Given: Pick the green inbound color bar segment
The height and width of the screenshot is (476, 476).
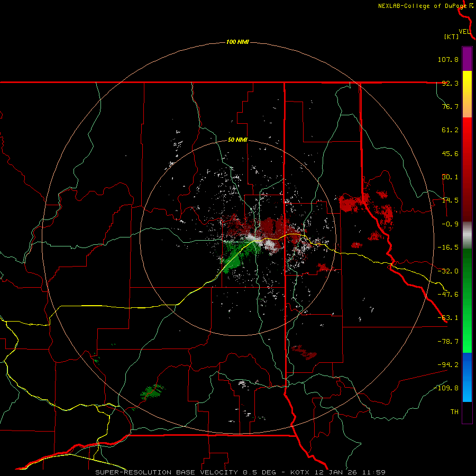Looking at the screenshot, I should (x=467, y=300).
